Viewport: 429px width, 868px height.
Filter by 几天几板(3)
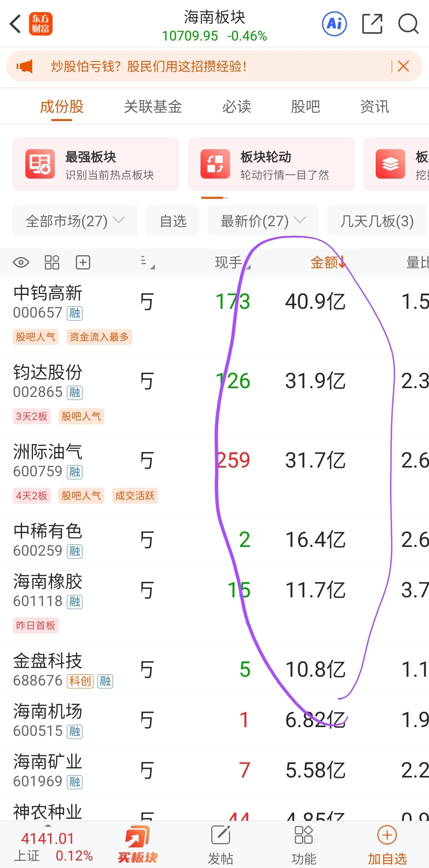[x=377, y=221]
